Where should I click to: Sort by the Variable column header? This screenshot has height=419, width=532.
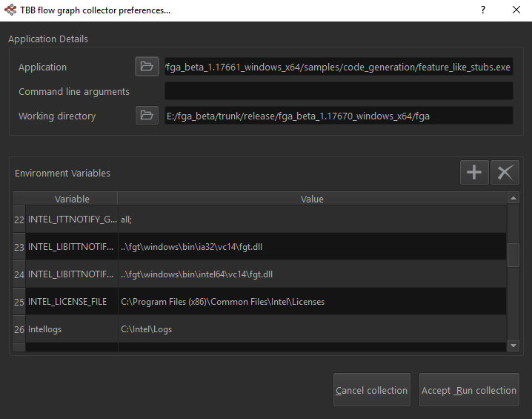point(72,199)
